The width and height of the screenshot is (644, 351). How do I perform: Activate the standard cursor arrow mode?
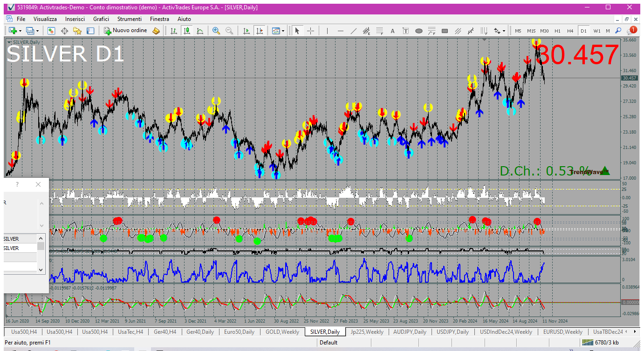click(297, 31)
